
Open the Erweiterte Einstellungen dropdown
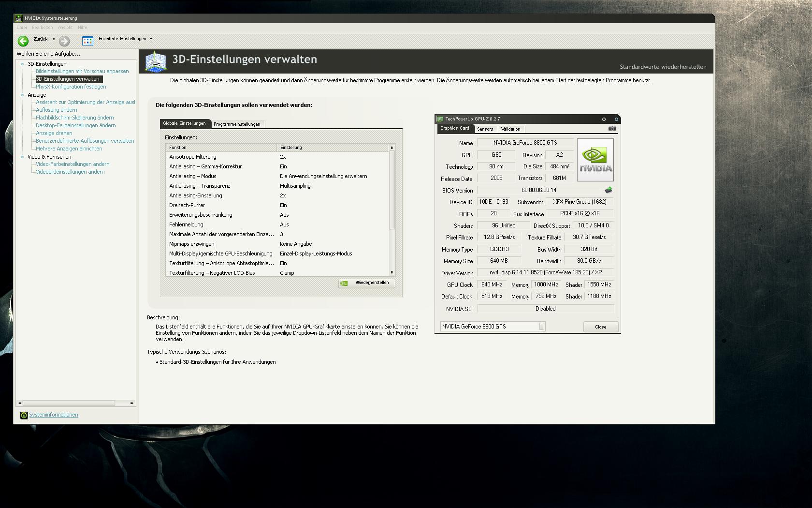[x=151, y=39]
